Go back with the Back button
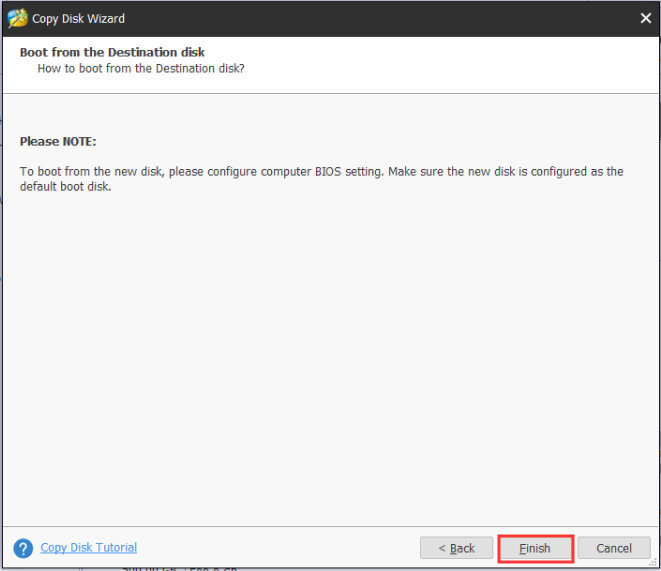 [x=456, y=548]
